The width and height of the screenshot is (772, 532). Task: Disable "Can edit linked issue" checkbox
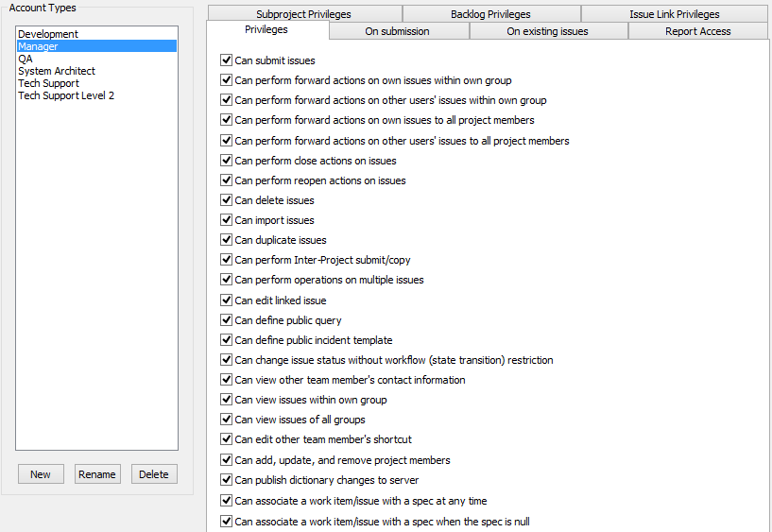[226, 300]
